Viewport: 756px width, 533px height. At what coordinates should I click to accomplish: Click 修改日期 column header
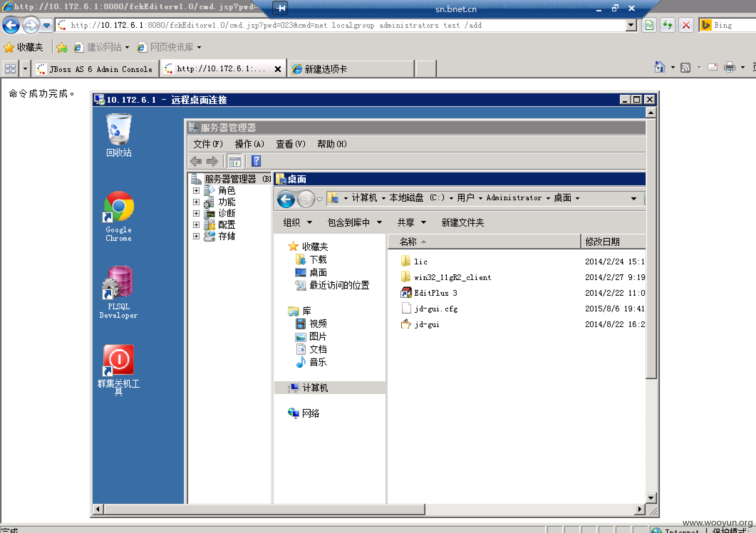point(613,242)
